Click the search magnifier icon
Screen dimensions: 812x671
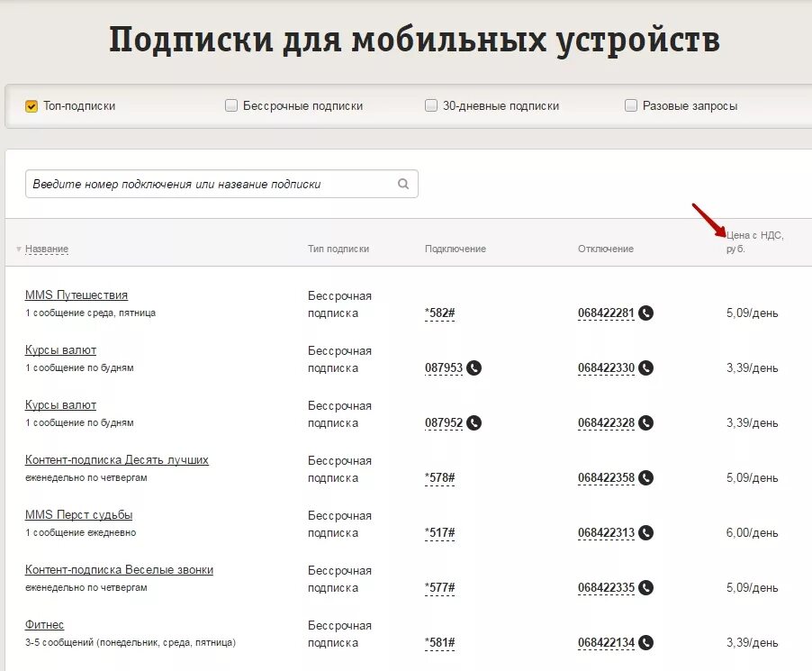coord(403,184)
